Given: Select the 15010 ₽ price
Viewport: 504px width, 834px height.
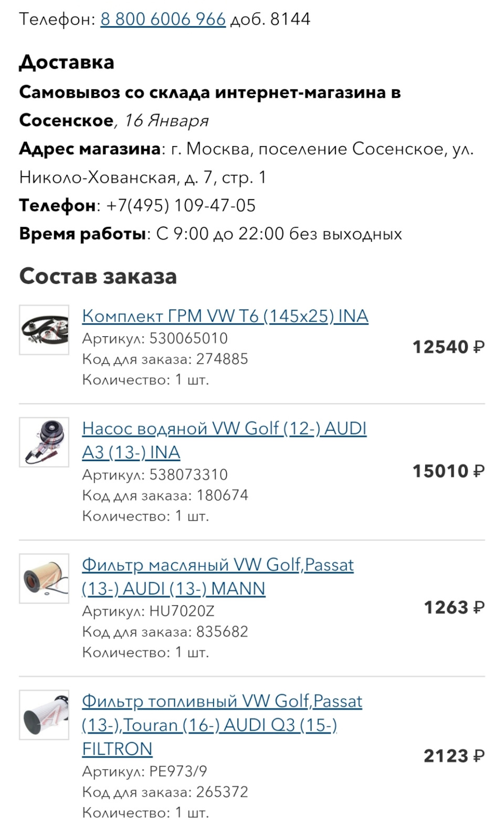Looking at the screenshot, I should click(448, 471).
